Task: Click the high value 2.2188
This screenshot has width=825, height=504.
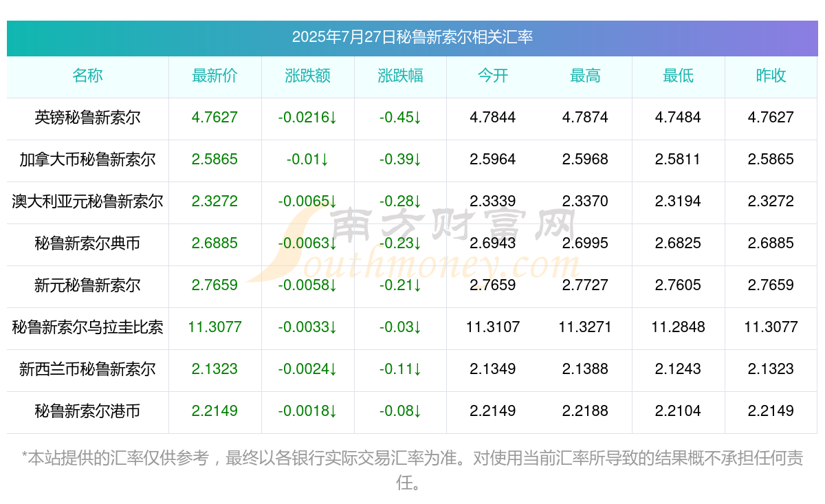Action: tap(585, 411)
